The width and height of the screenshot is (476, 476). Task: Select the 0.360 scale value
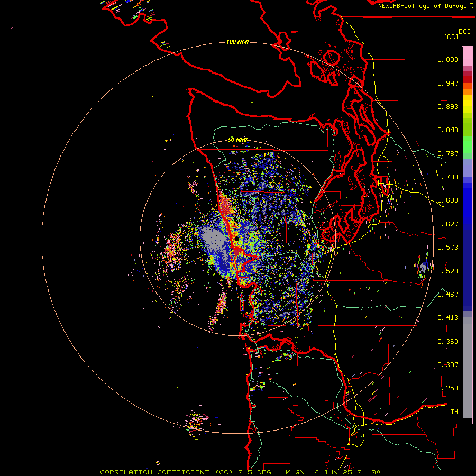(x=448, y=341)
